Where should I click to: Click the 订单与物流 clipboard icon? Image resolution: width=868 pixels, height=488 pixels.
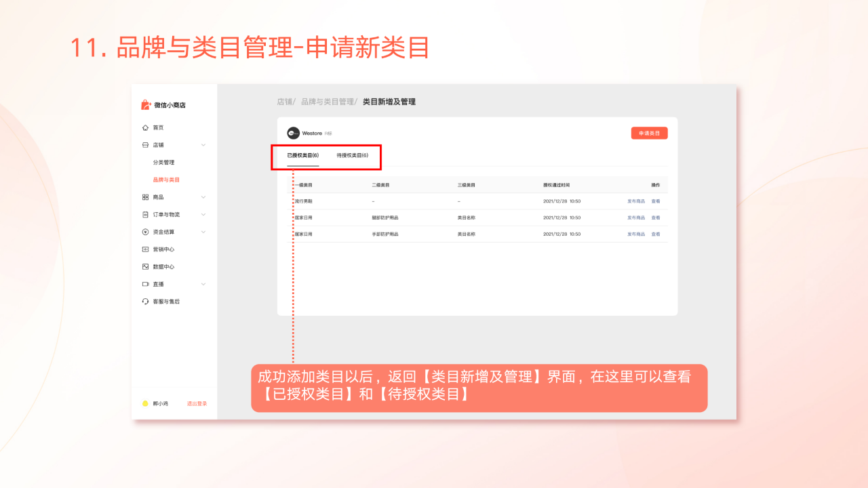tap(145, 214)
